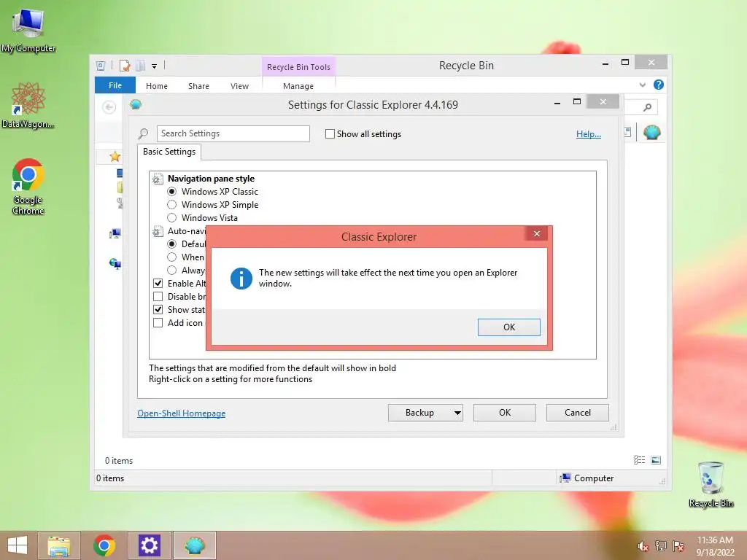Click the Favorites star in navigation pane
747x560 pixels.
[115, 157]
